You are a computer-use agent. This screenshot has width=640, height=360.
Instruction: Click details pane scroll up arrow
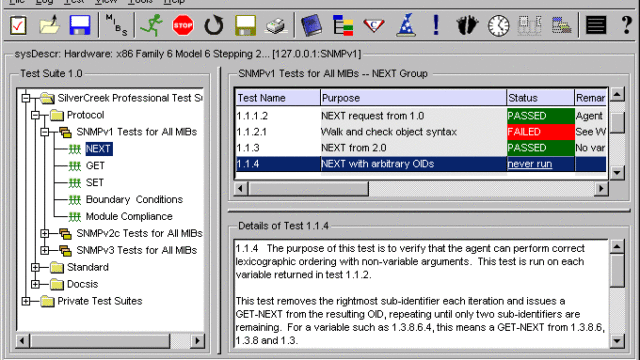coord(617,247)
